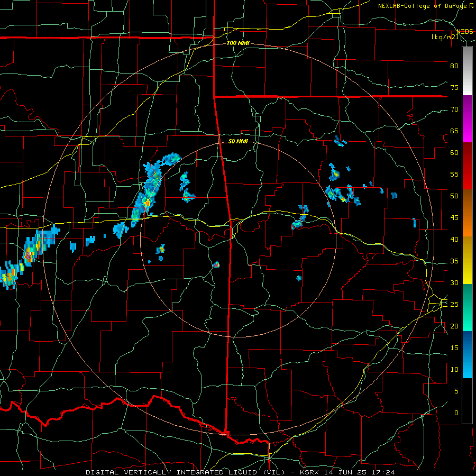476x476 pixels.
Task: Select the 65 value on the VIL scale
Action: (x=454, y=131)
